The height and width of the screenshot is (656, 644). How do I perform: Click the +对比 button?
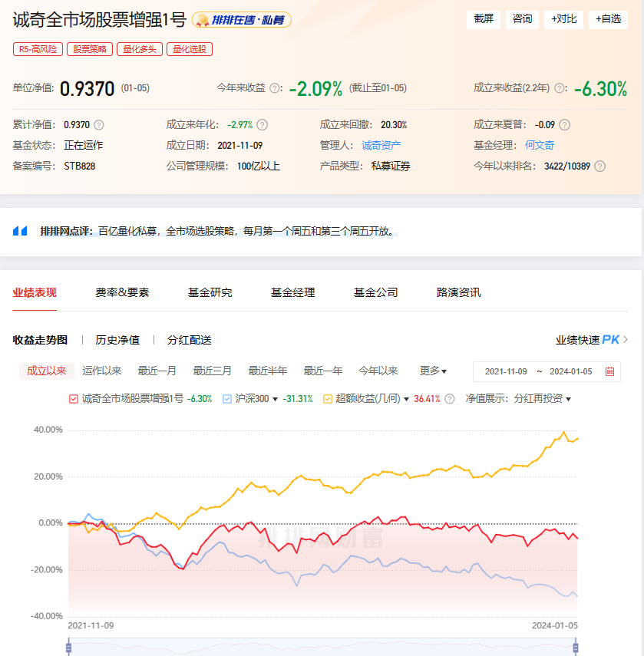coord(563,19)
